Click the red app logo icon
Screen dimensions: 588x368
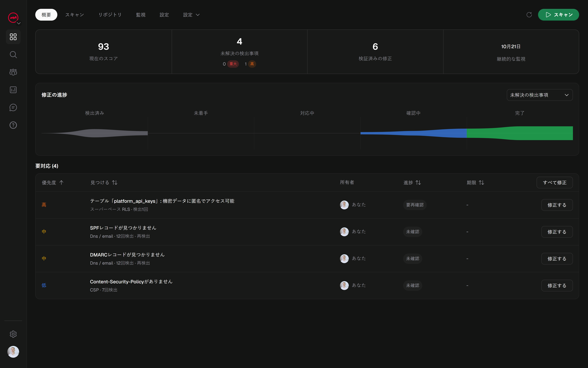click(13, 18)
